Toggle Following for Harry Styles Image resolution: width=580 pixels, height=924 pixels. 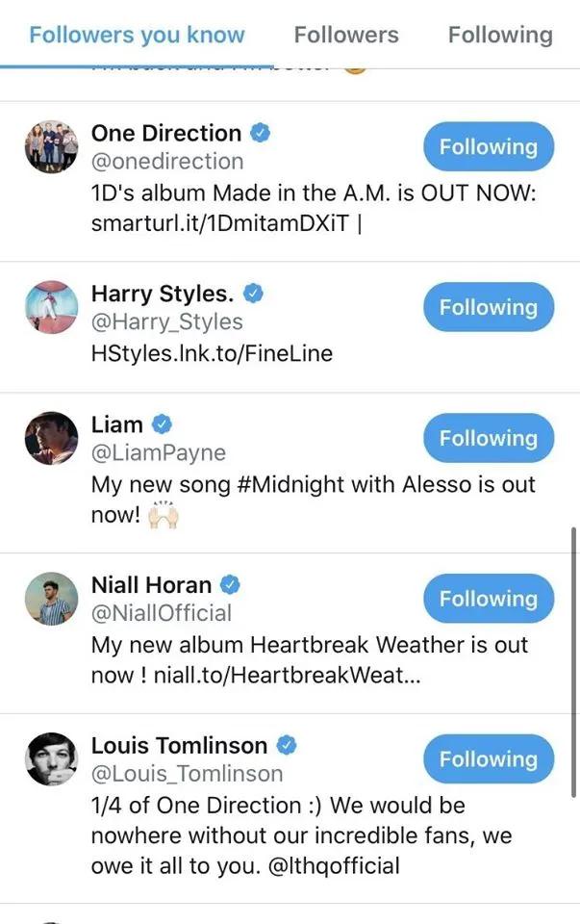tap(489, 308)
